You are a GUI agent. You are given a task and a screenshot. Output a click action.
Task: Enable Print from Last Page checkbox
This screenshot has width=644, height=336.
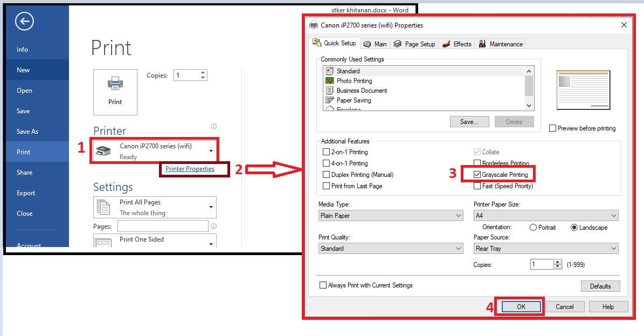[327, 186]
